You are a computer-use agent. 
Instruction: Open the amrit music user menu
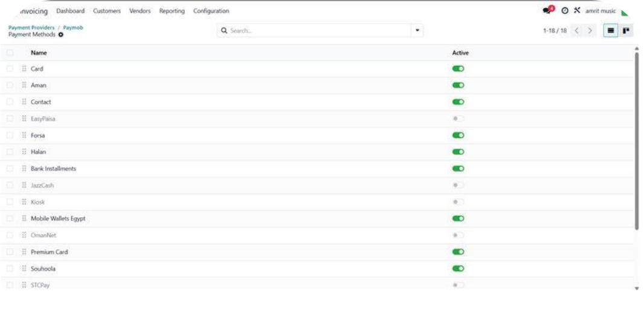coord(601,11)
